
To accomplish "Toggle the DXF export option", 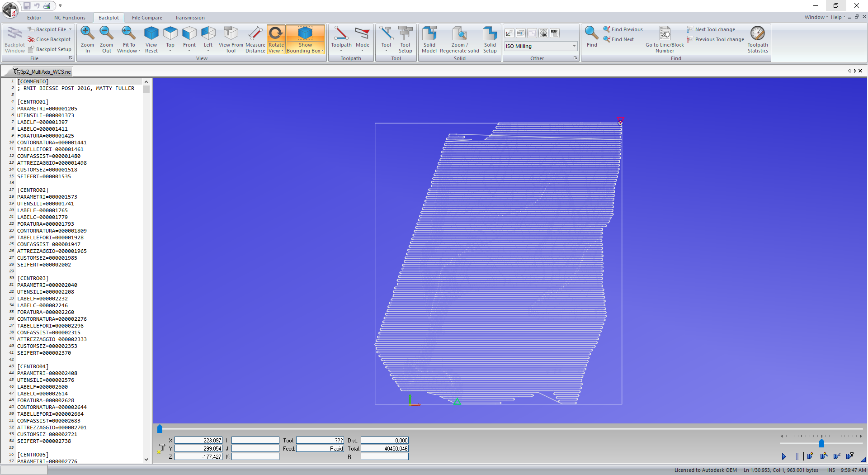I will coord(554,33).
